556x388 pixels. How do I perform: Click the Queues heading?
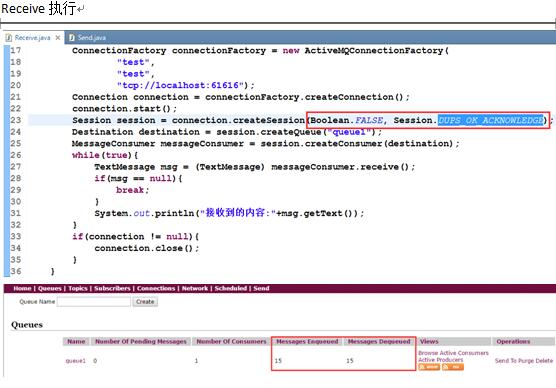pos(27,325)
